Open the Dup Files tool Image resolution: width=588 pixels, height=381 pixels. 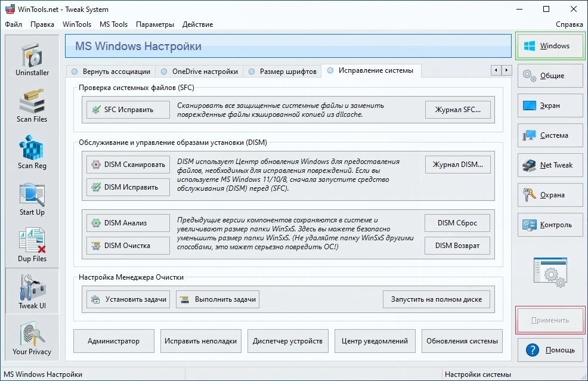32,246
